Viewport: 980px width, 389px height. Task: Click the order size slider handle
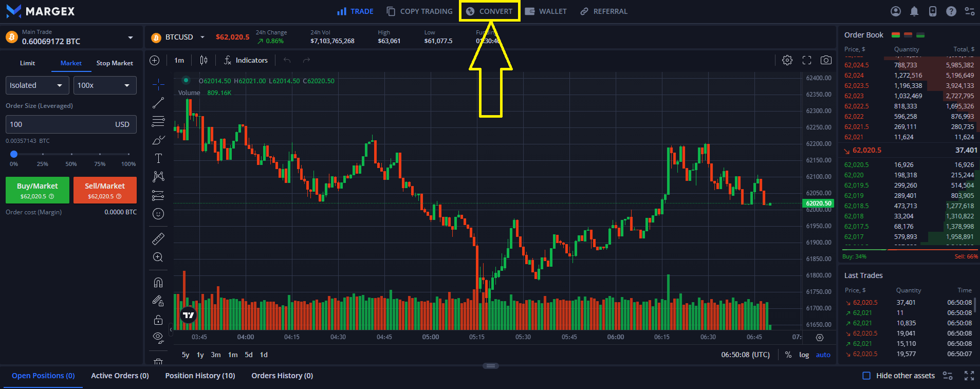click(x=14, y=154)
